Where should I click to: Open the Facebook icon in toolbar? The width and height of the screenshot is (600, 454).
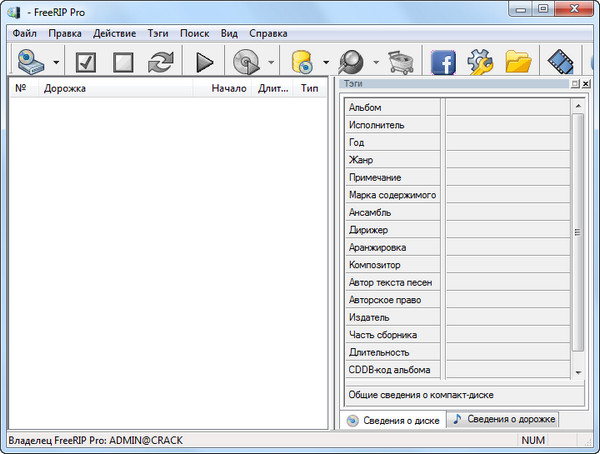tap(445, 62)
